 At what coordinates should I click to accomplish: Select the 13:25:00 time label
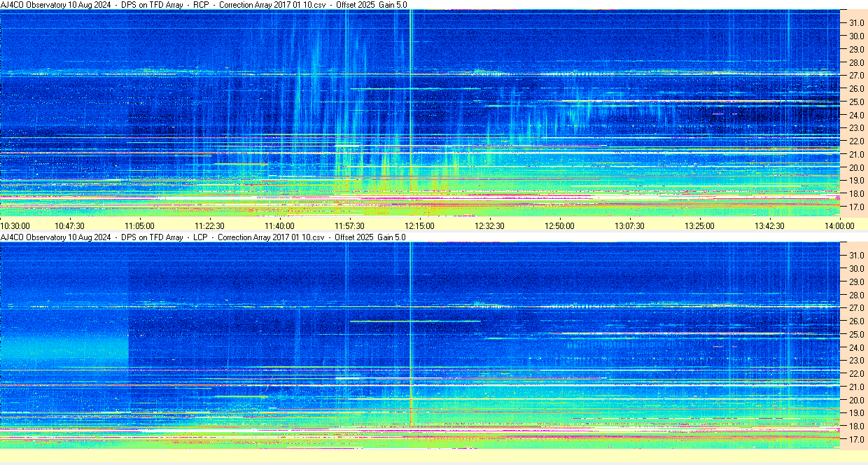pyautogui.click(x=699, y=225)
